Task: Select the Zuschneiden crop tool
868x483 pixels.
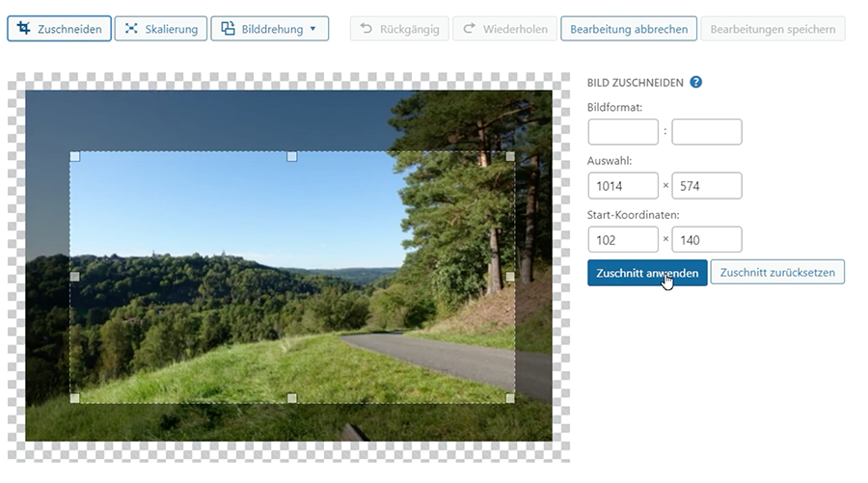Action: click(x=59, y=29)
